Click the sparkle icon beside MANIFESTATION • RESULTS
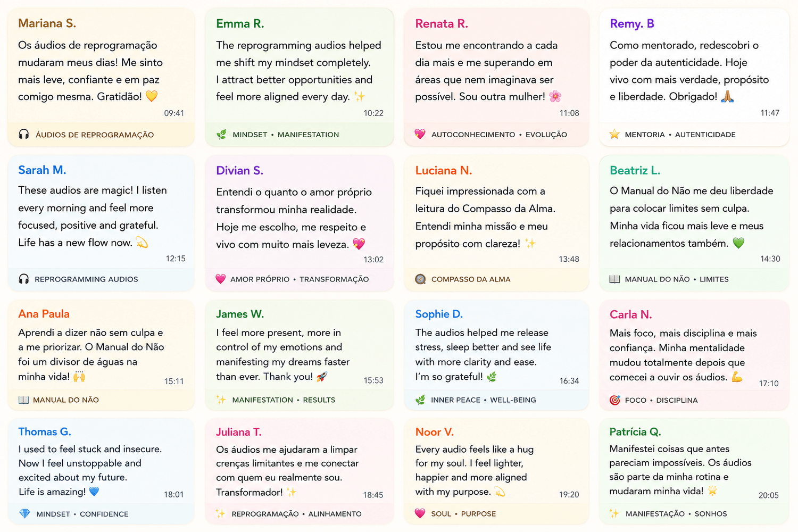Image resolution: width=798 pixels, height=532 pixels. [x=221, y=400]
